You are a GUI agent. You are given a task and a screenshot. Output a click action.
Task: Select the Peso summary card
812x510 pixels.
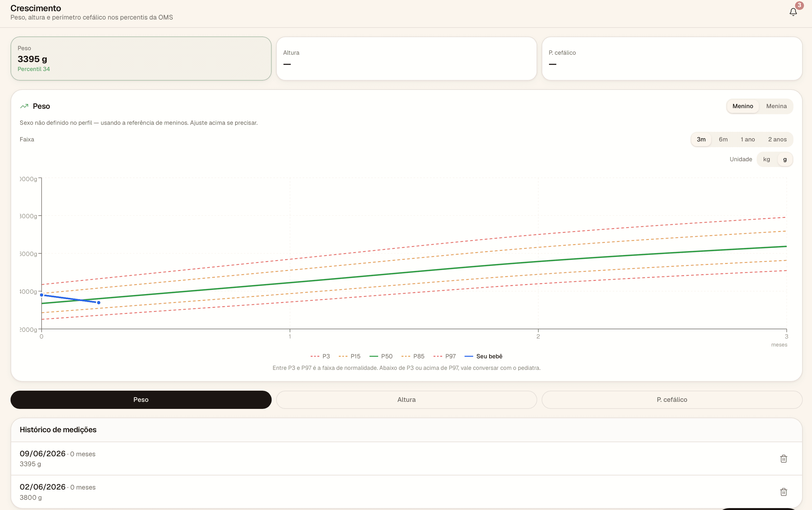point(141,59)
